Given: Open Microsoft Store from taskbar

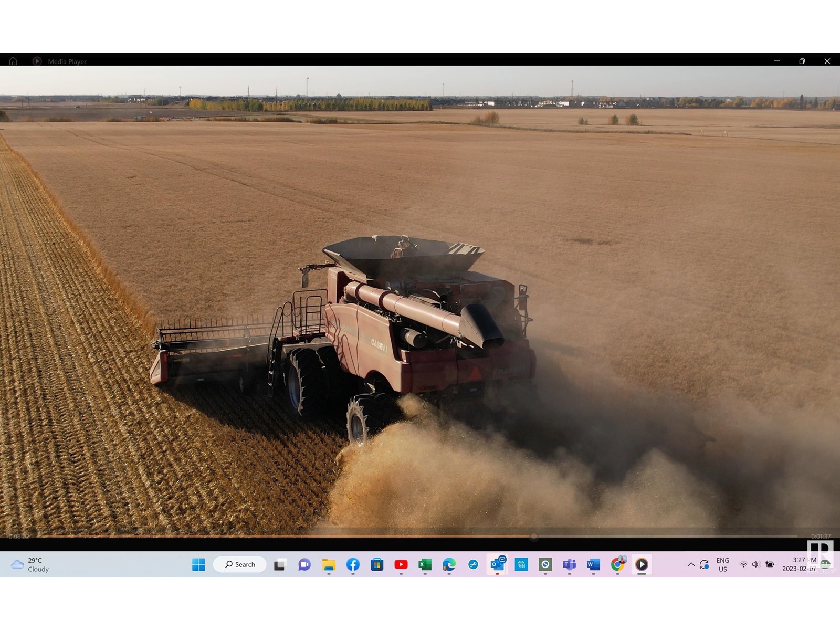Looking at the screenshot, I should (377, 564).
